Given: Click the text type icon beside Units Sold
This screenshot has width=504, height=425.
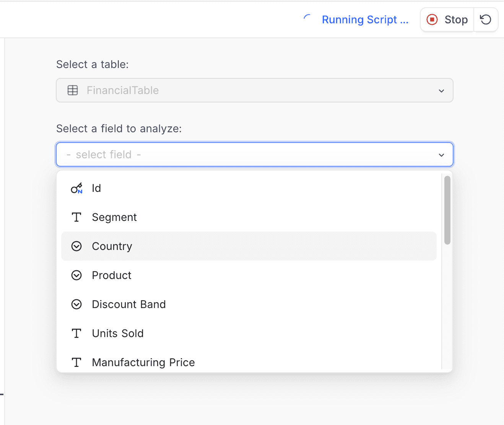Looking at the screenshot, I should [76, 333].
